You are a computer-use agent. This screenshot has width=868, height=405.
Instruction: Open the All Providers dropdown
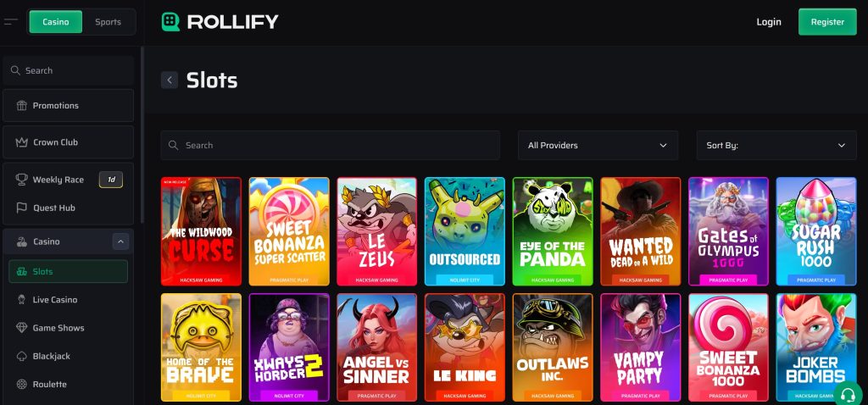[598, 146]
